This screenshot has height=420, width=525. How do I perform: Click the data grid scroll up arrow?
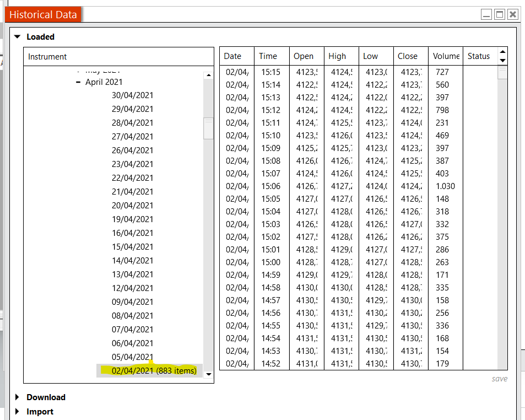(502, 52)
